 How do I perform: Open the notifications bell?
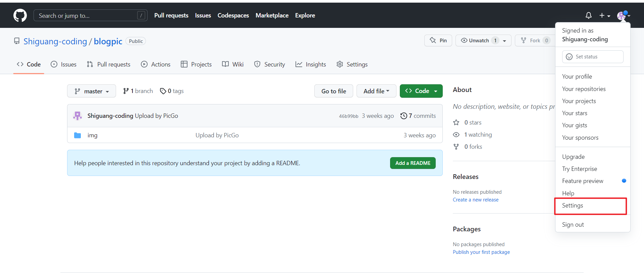(588, 15)
